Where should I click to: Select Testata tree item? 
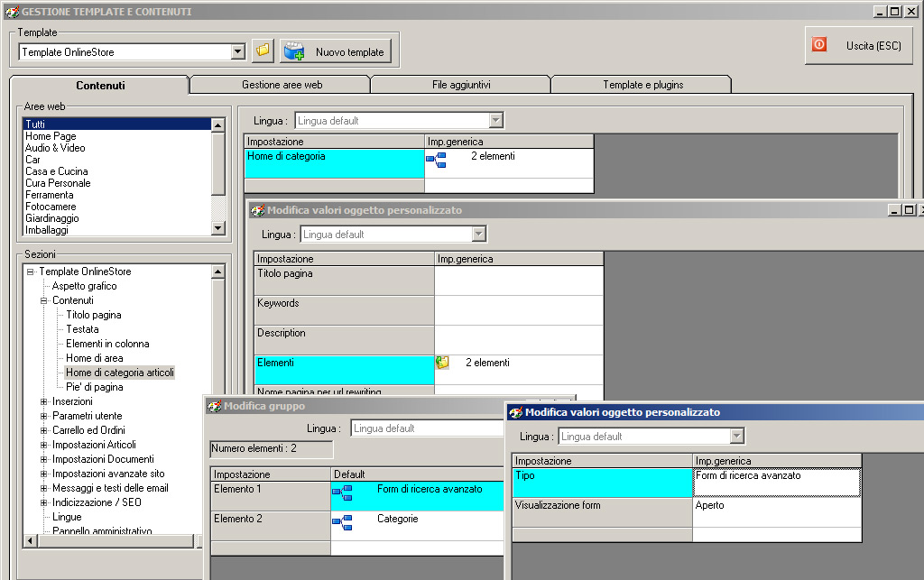click(82, 329)
